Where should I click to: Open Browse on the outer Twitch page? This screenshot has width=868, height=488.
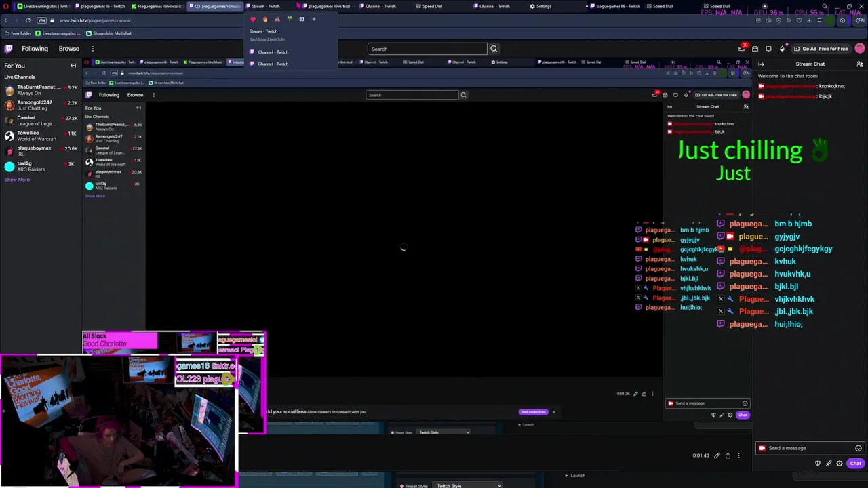pos(68,49)
